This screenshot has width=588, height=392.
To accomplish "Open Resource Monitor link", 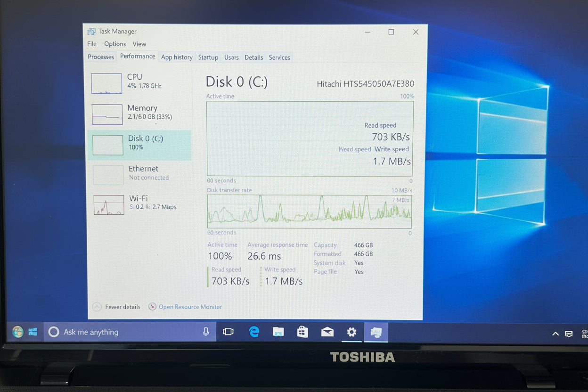I will click(x=190, y=307).
